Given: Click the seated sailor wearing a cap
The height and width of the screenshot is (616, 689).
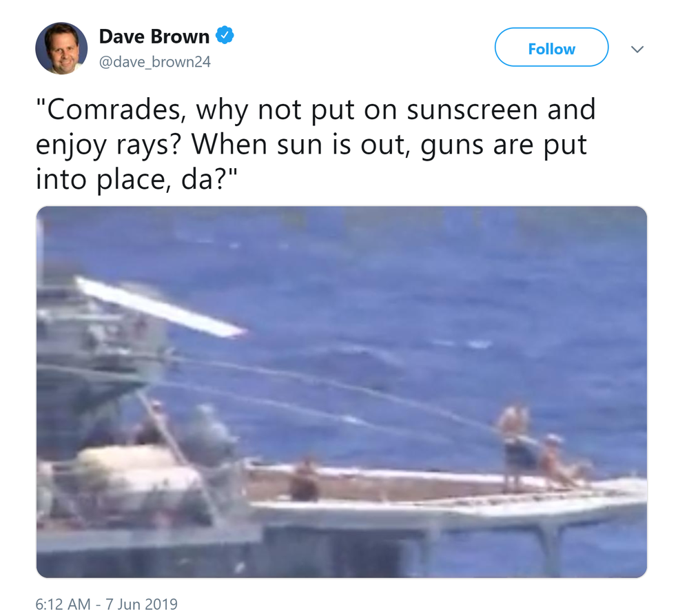Looking at the screenshot, I should click(x=559, y=460).
